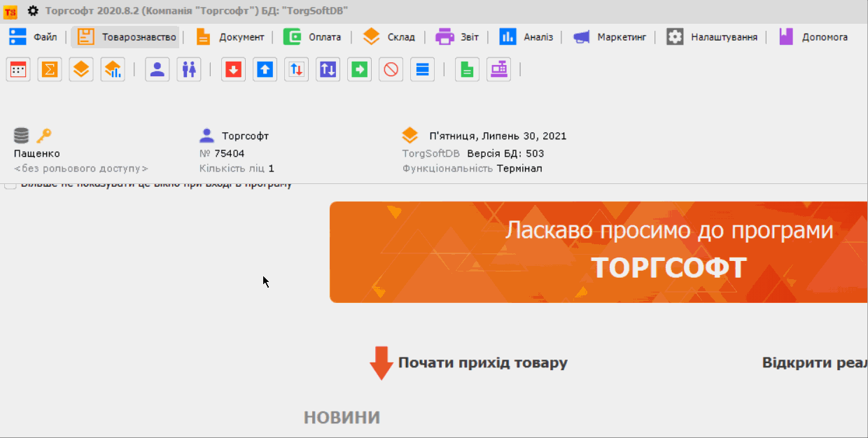Select the red prohibition cancel icon
868x438 pixels.
(x=390, y=69)
